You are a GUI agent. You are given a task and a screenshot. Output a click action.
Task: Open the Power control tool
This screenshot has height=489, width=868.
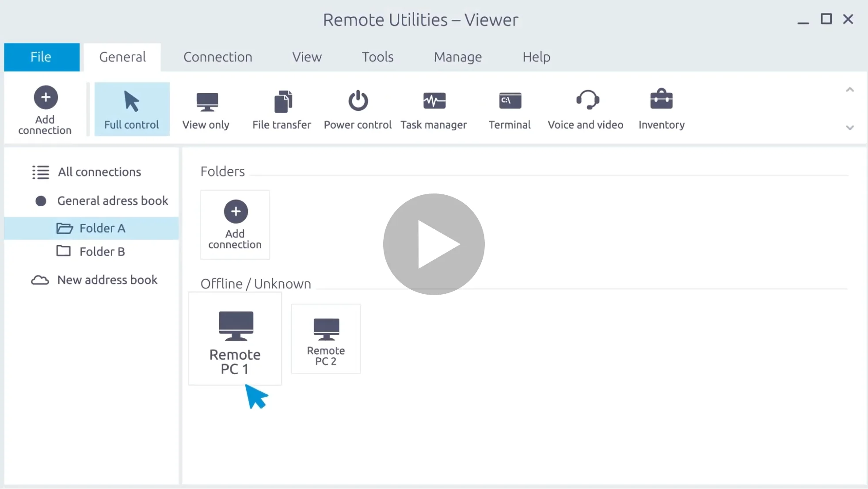(x=358, y=109)
